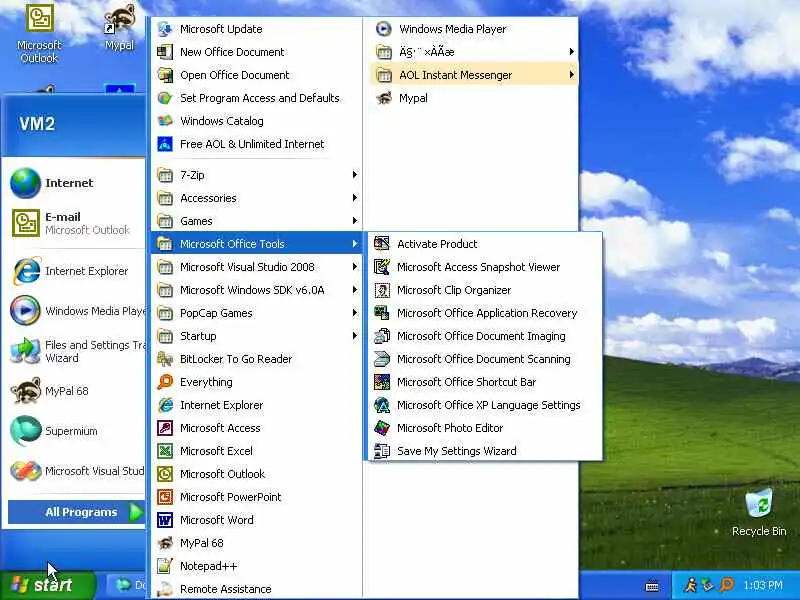Click the Windows Catalog icon
This screenshot has width=800, height=600.
pos(165,121)
